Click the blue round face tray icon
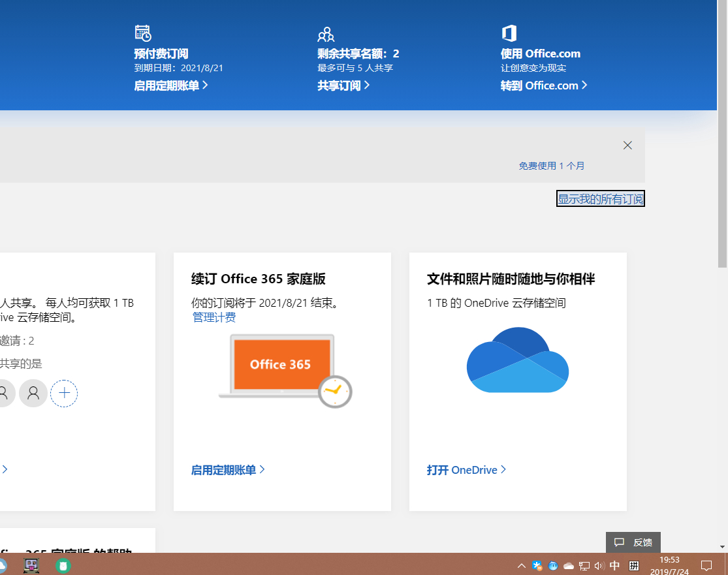 [553, 566]
